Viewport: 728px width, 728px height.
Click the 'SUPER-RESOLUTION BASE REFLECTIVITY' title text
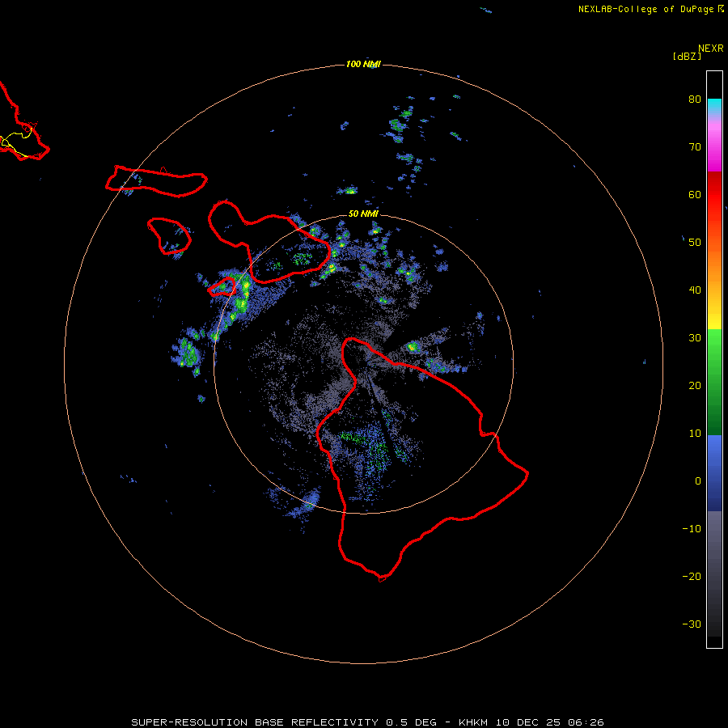pyautogui.click(x=255, y=722)
